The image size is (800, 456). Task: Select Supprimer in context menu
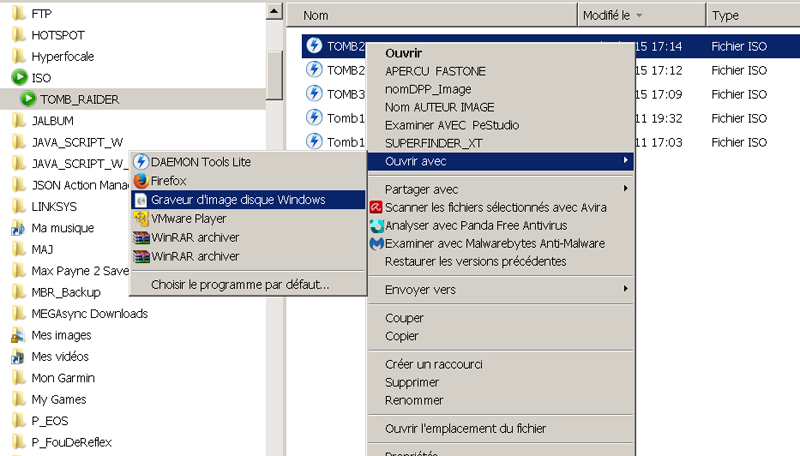pos(501,383)
